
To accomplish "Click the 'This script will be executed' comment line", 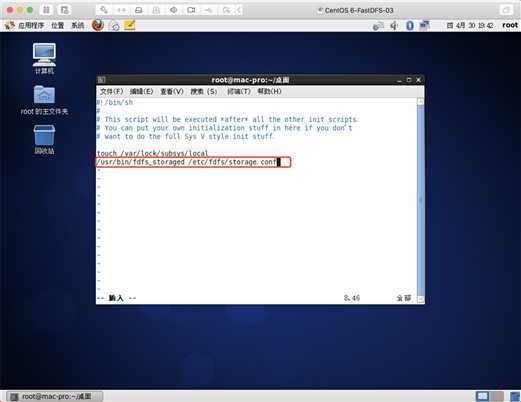I will pos(227,119).
